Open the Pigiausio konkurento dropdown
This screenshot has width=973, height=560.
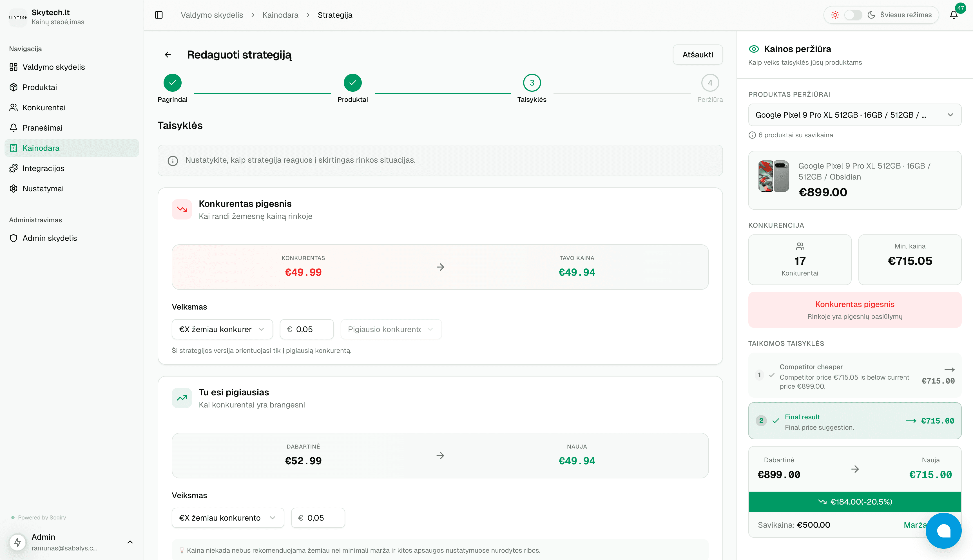[x=391, y=329]
